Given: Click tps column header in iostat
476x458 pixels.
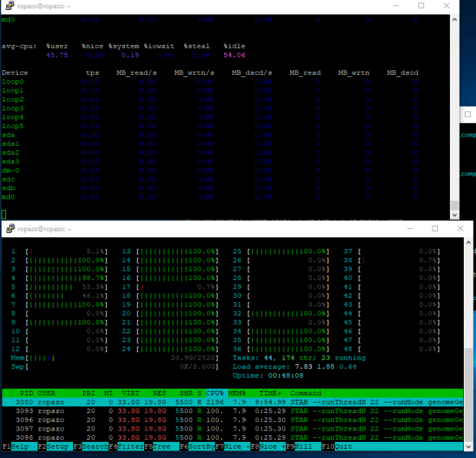Looking at the screenshot, I should pos(92,73).
